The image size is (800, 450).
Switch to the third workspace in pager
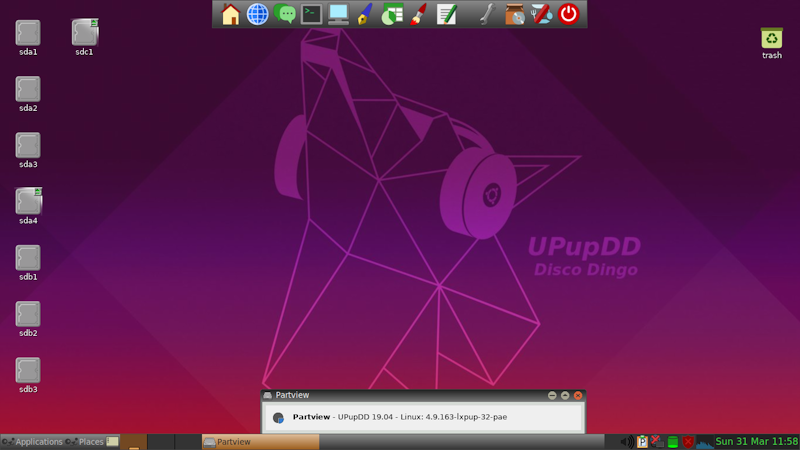(187, 442)
